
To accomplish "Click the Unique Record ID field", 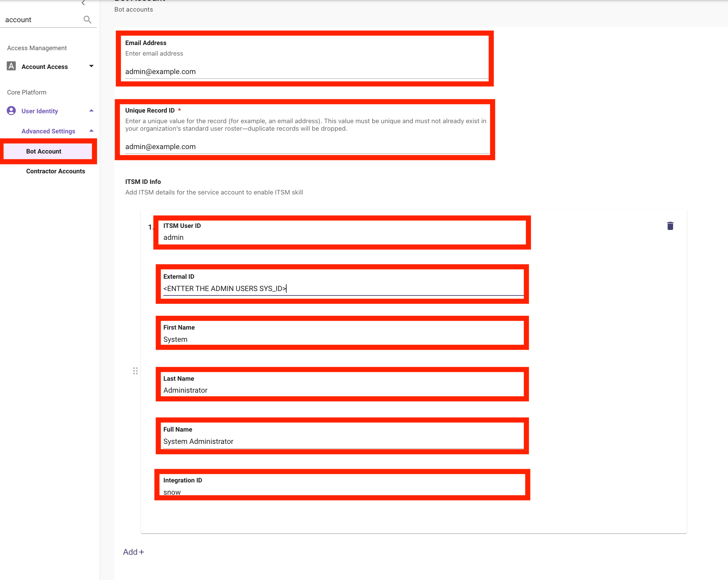I will coord(306,147).
